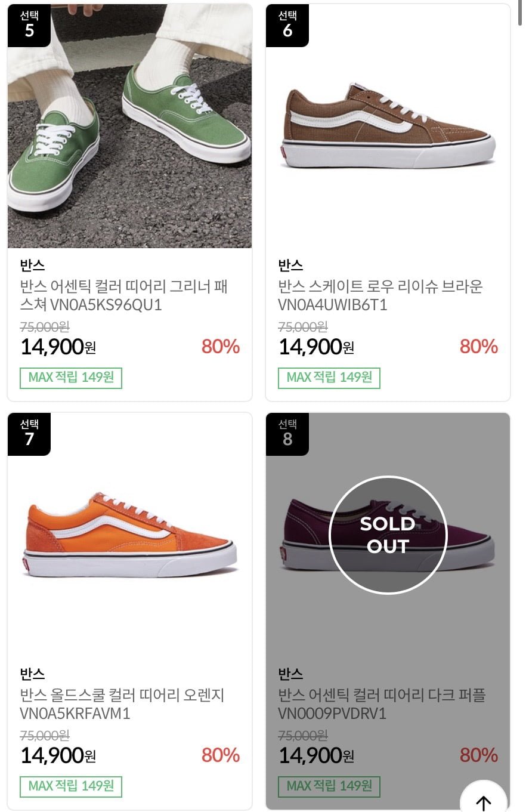Click the 선택 8 badge
The width and height of the screenshot is (526, 812).
[287, 434]
